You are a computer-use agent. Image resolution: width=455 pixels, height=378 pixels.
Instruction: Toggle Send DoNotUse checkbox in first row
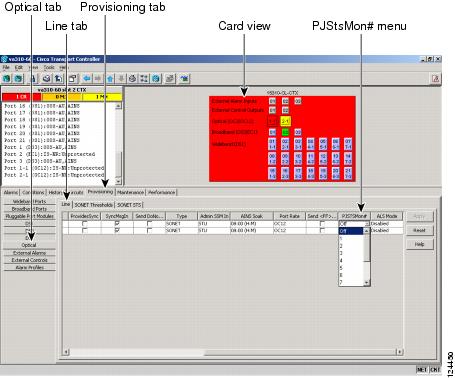pyautogui.click(x=149, y=224)
